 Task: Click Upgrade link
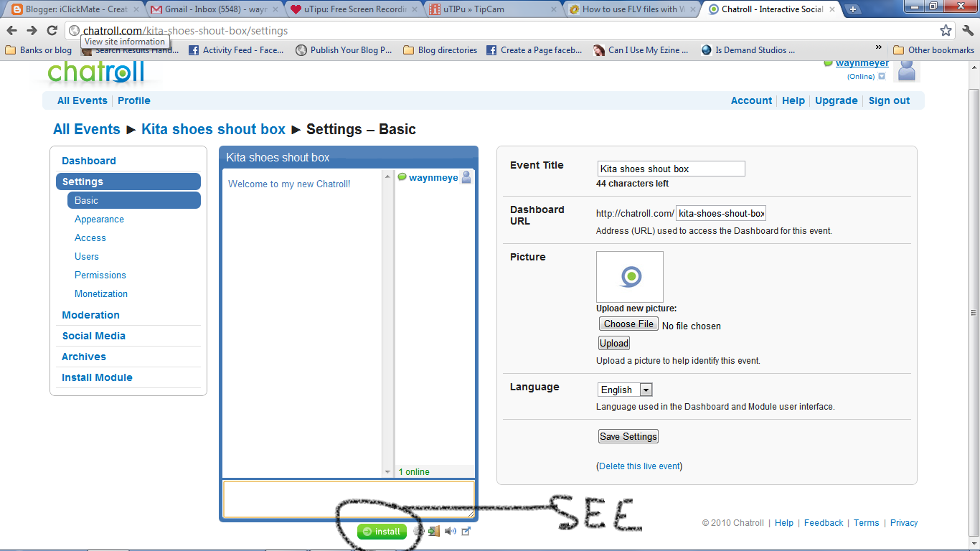837,100
